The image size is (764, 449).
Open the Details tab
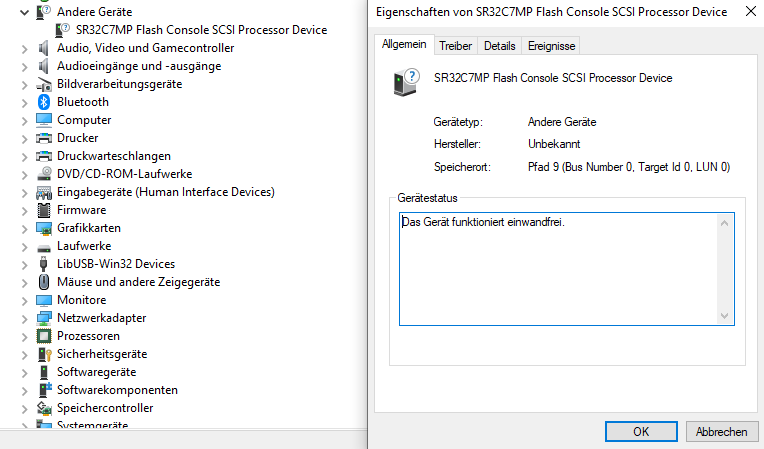coord(499,46)
